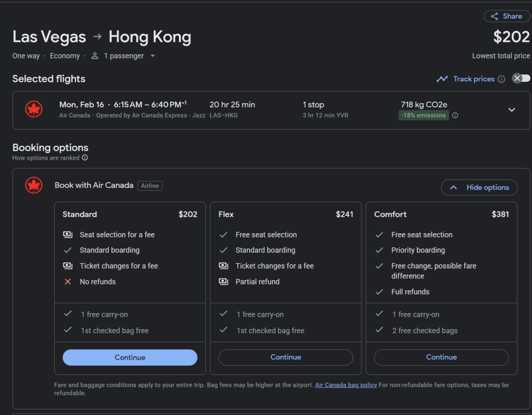Click the -18% emissions badge
Screen dimensions: 532x415
point(424,115)
